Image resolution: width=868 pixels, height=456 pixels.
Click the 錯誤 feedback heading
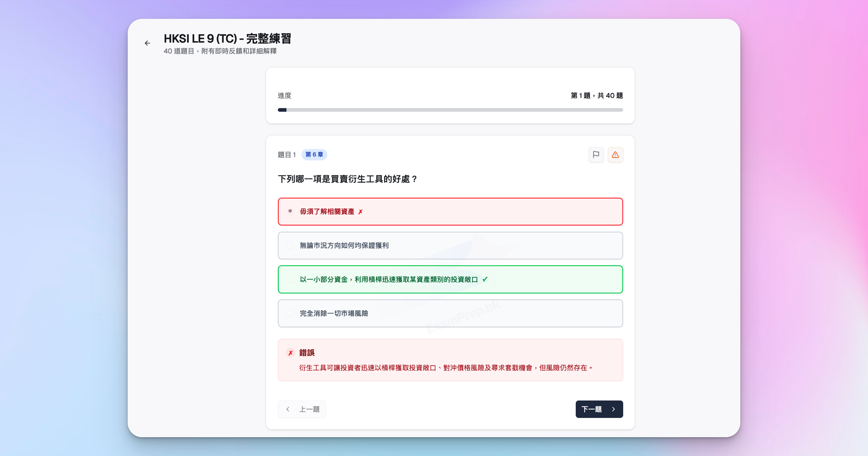(307, 352)
